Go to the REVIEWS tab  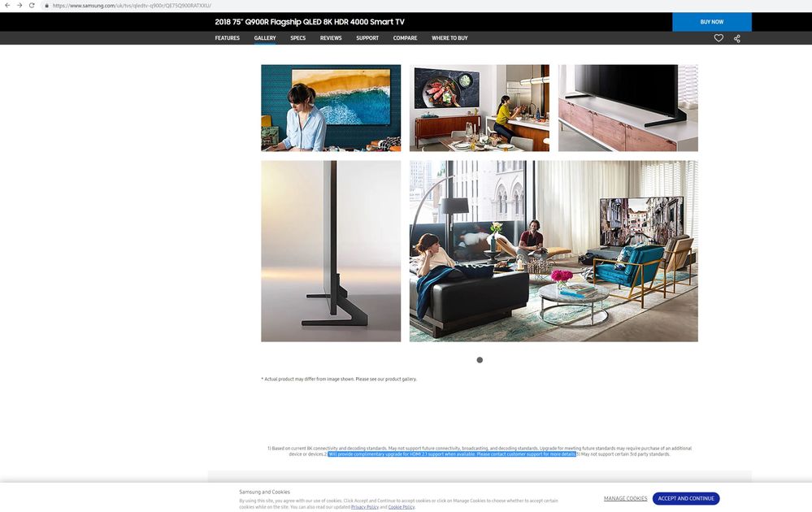(331, 38)
